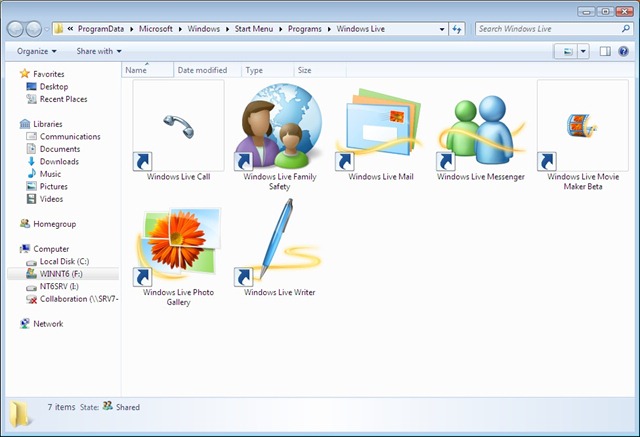Expand the chevron after Microsoft in path
This screenshot has width=640, height=437.
tap(180, 29)
